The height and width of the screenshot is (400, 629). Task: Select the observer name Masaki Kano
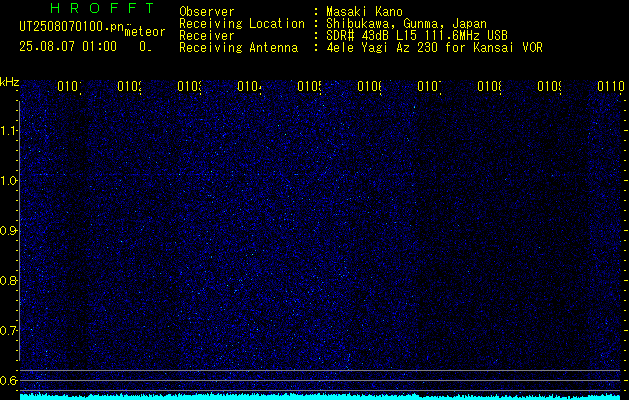pyautogui.click(x=364, y=11)
